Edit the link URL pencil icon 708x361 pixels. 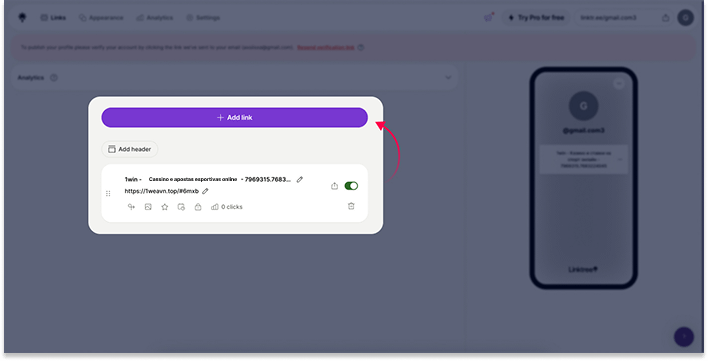[205, 191]
